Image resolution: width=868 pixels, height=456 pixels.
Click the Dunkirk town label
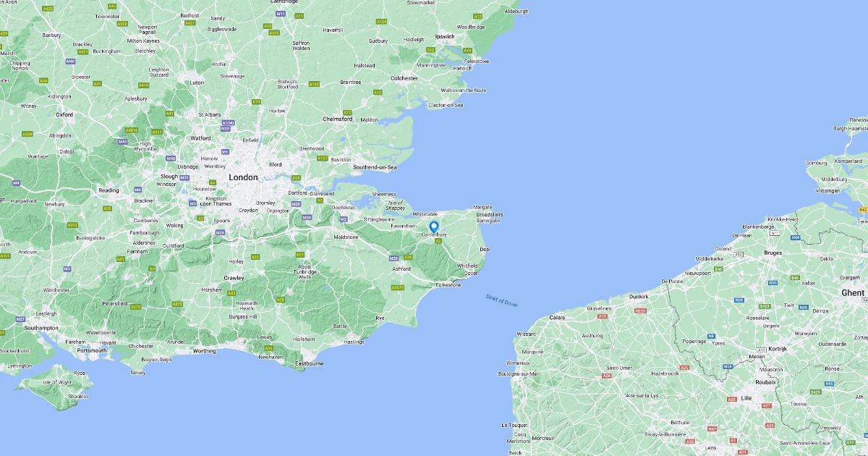pyautogui.click(x=639, y=297)
